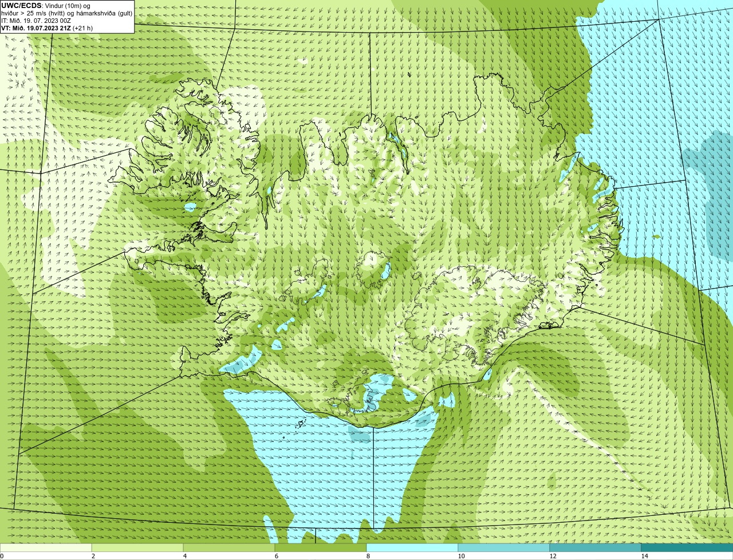Click the legend scale label '6'
This screenshot has height=560, width=733.
click(x=276, y=556)
